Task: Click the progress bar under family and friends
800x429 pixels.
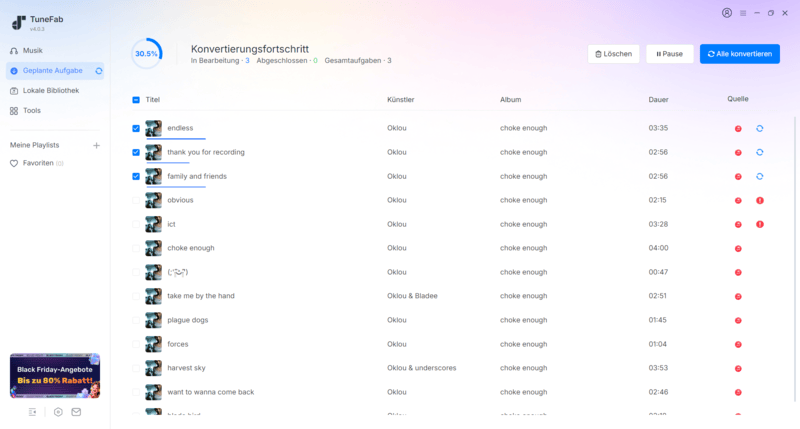Action: (176, 187)
